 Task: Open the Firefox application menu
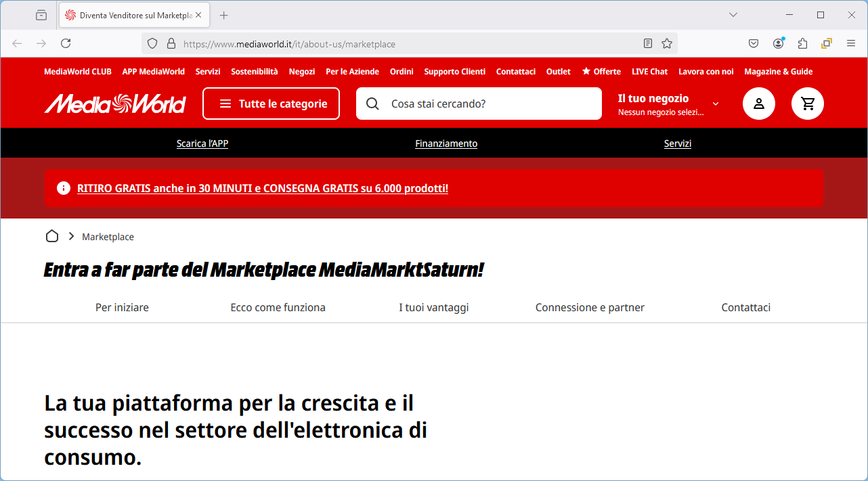pyautogui.click(x=851, y=43)
